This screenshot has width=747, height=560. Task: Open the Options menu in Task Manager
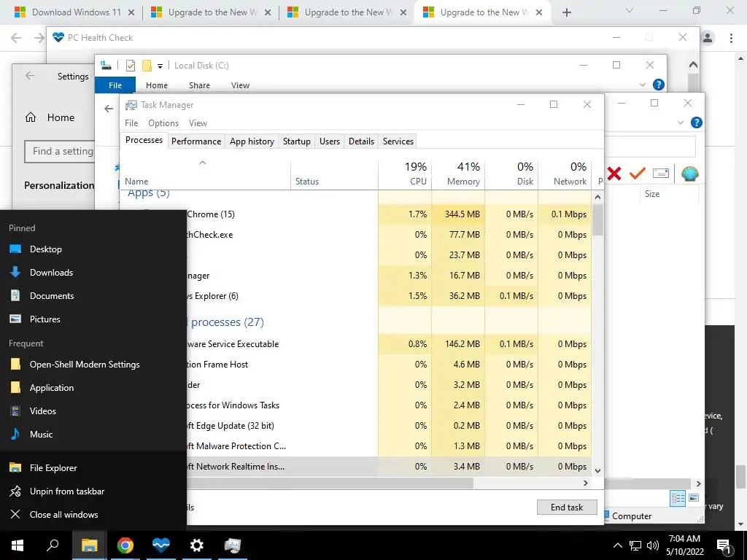tap(163, 122)
